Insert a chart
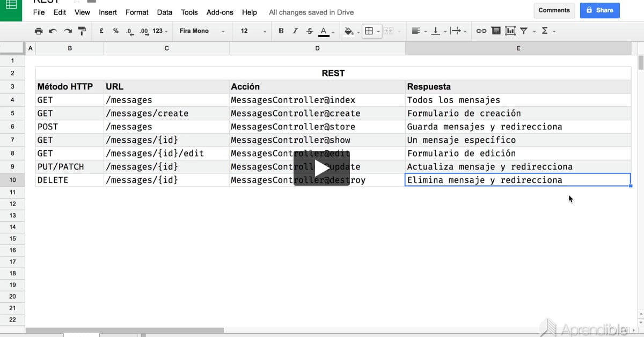The image size is (644, 337). [x=510, y=31]
